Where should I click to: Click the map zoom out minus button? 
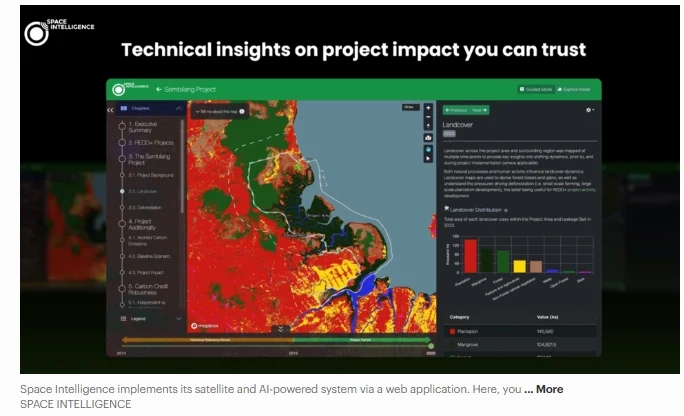pos(429,118)
